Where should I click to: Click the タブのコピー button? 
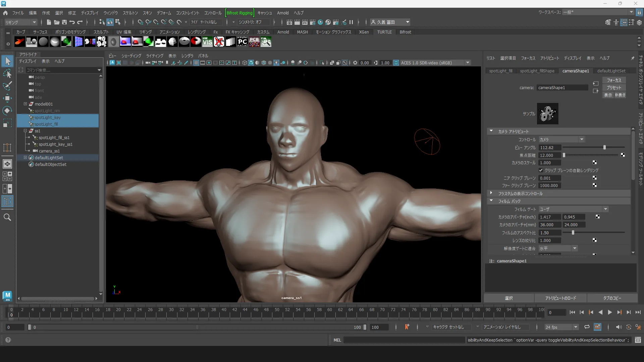[612, 298]
